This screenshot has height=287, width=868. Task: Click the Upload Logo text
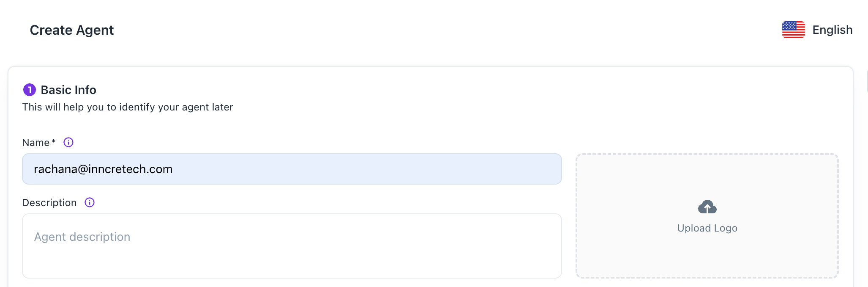707,228
